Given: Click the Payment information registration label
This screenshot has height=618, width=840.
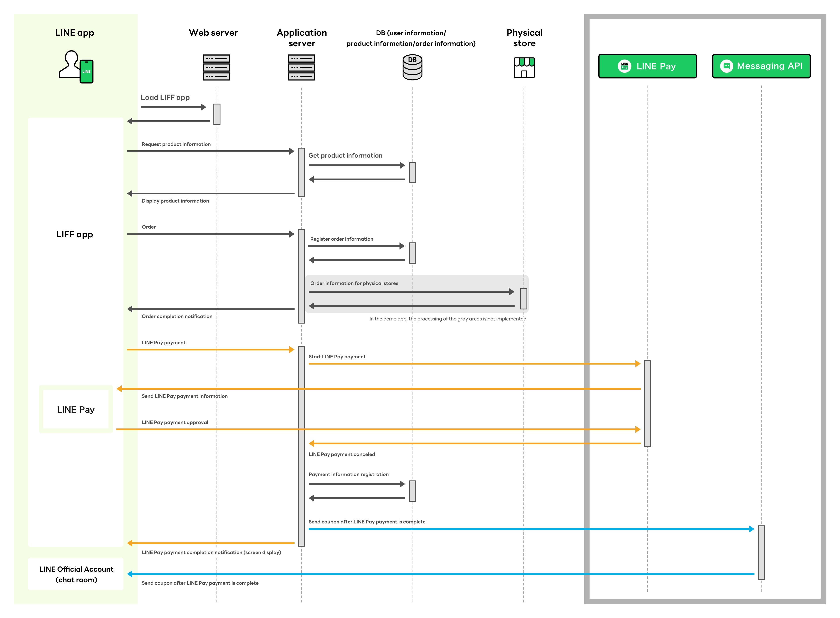Looking at the screenshot, I should click(x=348, y=474).
